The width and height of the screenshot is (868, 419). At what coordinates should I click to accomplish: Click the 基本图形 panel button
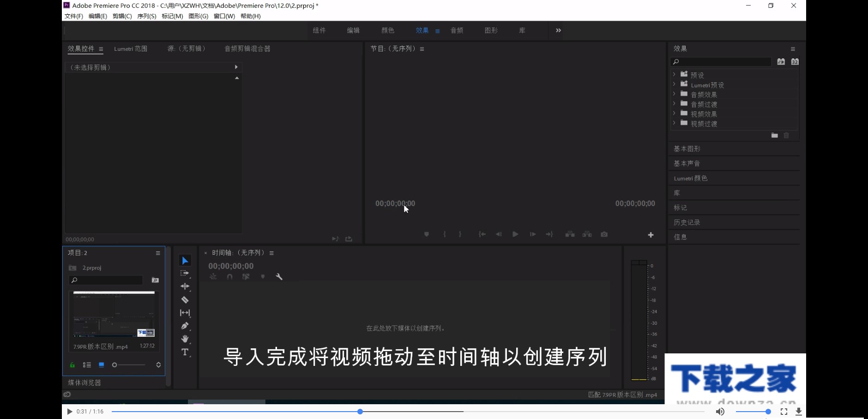click(687, 148)
